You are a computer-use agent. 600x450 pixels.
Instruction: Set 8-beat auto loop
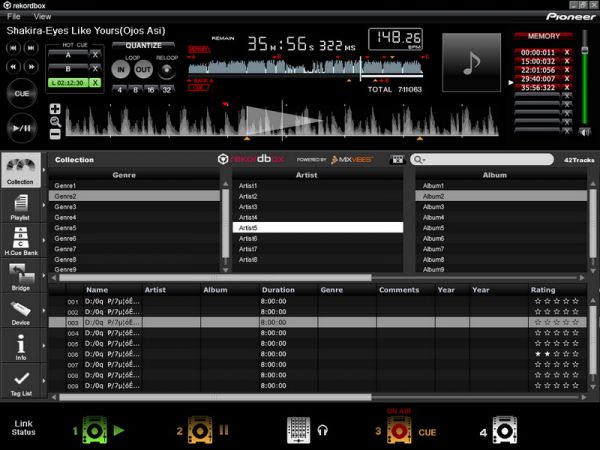135,90
